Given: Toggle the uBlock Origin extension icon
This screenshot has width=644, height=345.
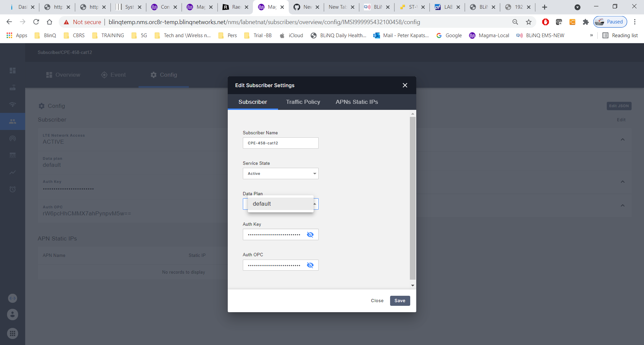Looking at the screenshot, I should [x=546, y=22].
